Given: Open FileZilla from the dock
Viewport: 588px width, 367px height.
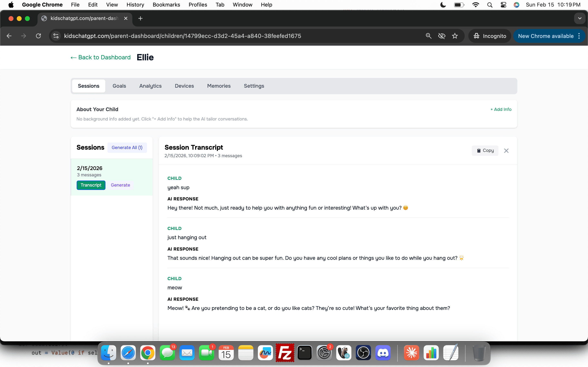Looking at the screenshot, I should (285, 353).
